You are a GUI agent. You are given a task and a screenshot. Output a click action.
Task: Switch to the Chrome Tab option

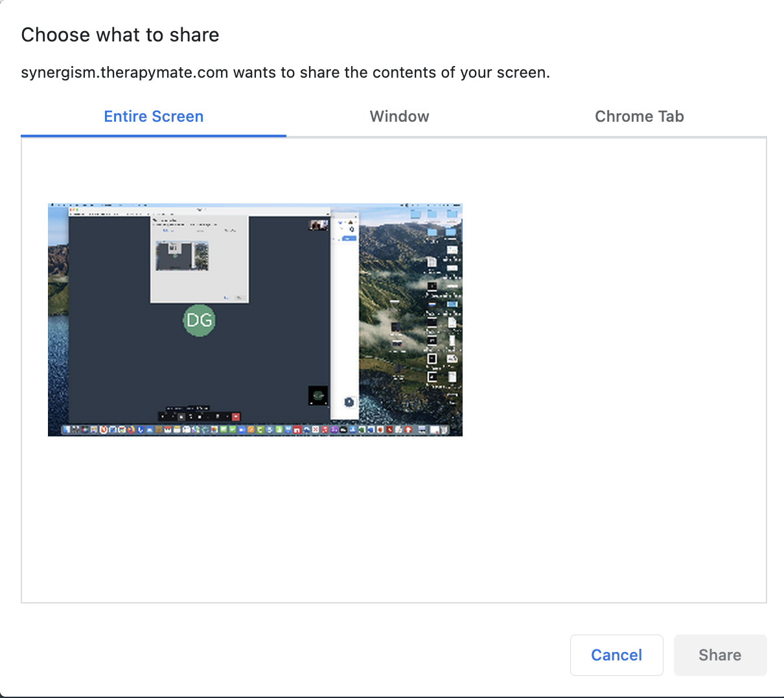pyautogui.click(x=640, y=117)
